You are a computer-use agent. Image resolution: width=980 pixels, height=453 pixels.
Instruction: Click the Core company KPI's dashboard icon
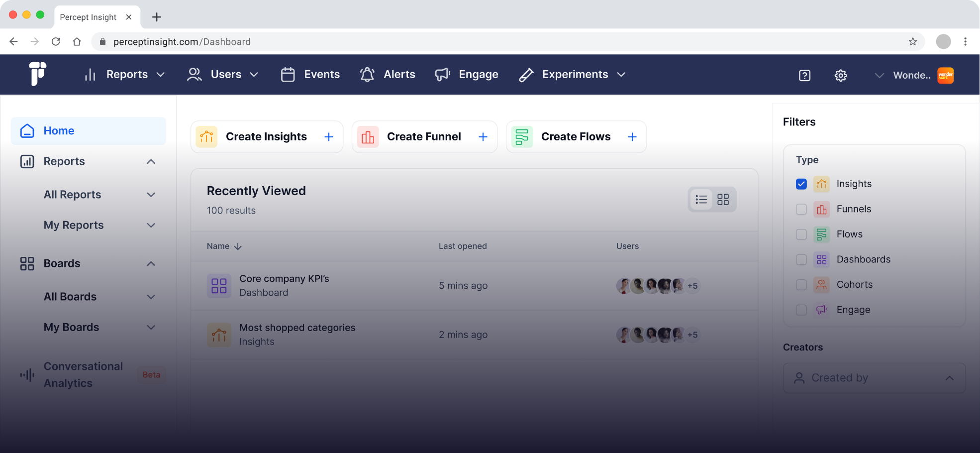click(219, 286)
